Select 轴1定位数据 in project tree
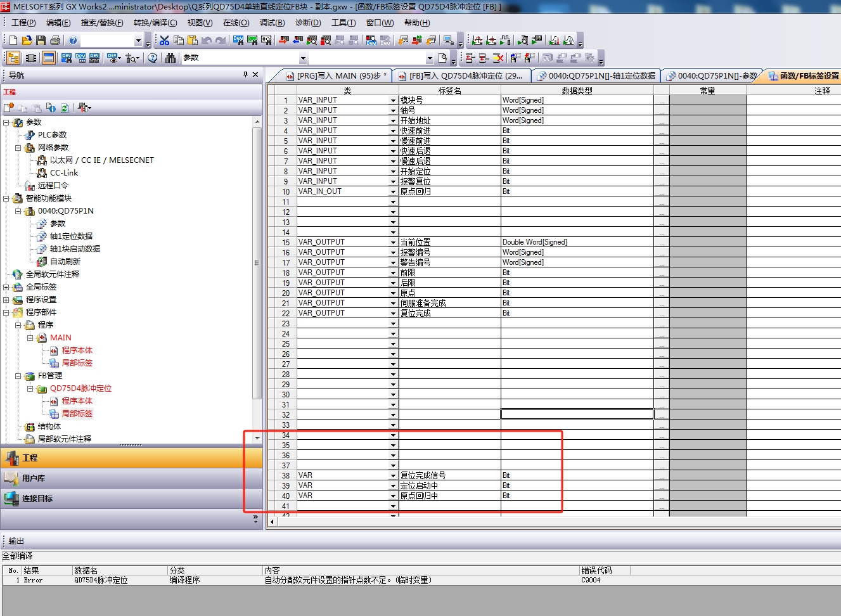The height and width of the screenshot is (616, 841). tap(71, 236)
